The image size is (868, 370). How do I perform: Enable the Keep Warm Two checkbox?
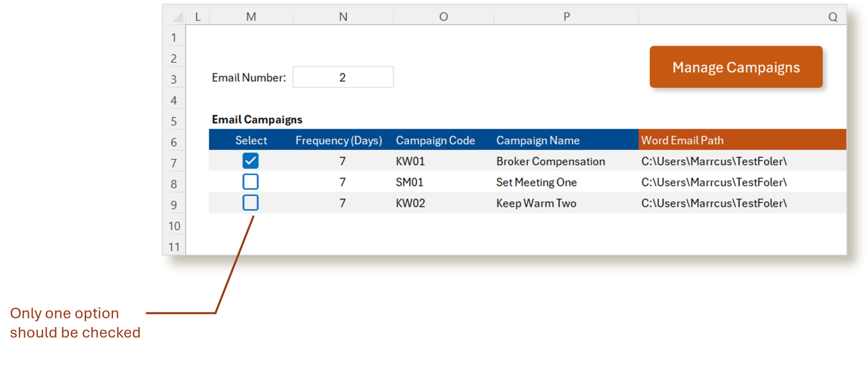click(250, 203)
